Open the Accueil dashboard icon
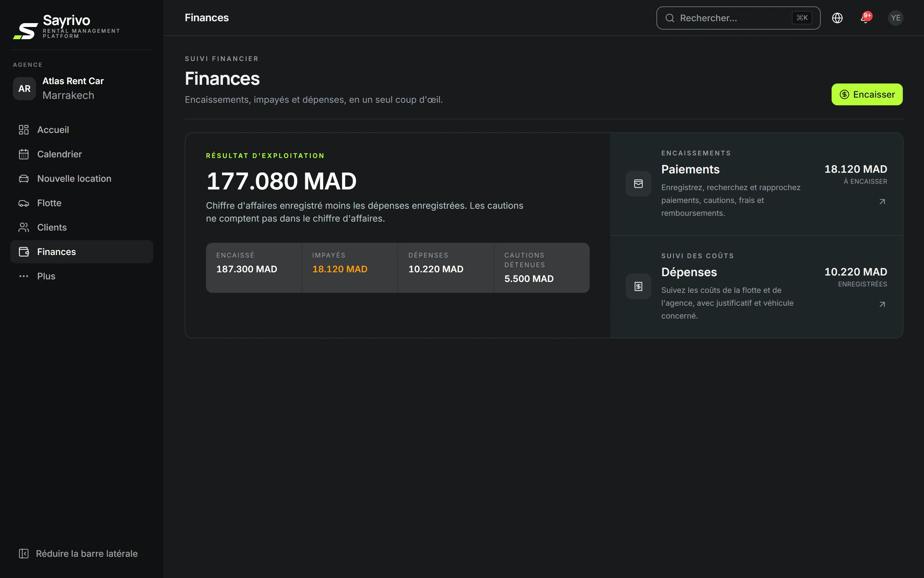The image size is (924, 578). point(24,130)
